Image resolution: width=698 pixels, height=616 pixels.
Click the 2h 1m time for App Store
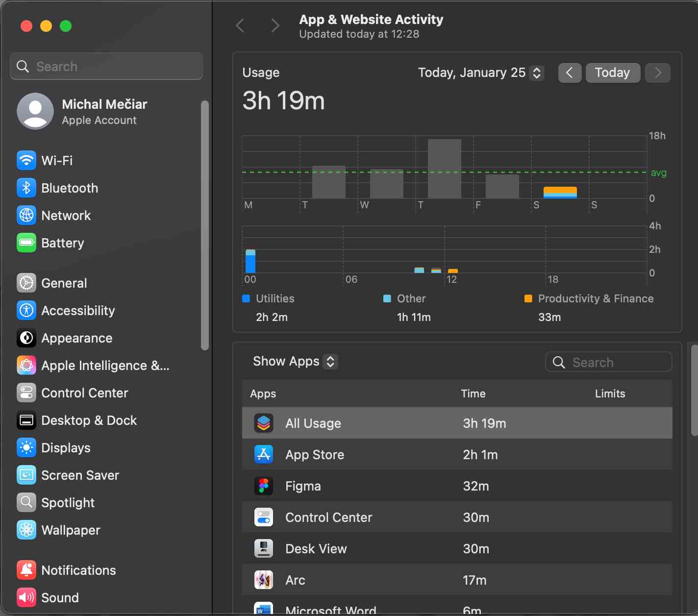(x=480, y=455)
